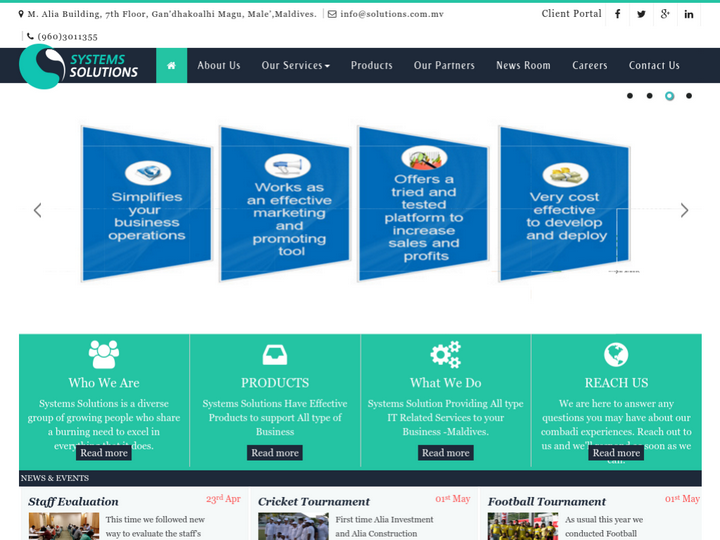Click Read more under What We Do
This screenshot has height=540, width=720.
tap(445, 453)
